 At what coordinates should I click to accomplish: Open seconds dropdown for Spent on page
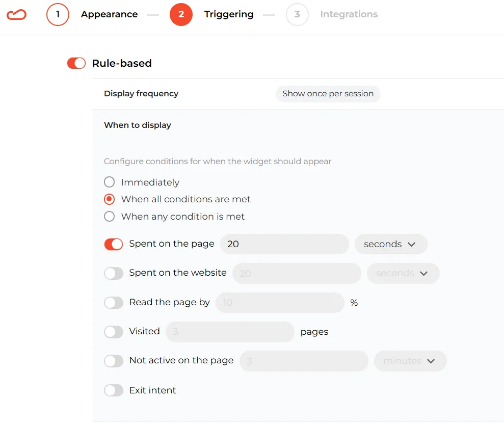pos(390,244)
